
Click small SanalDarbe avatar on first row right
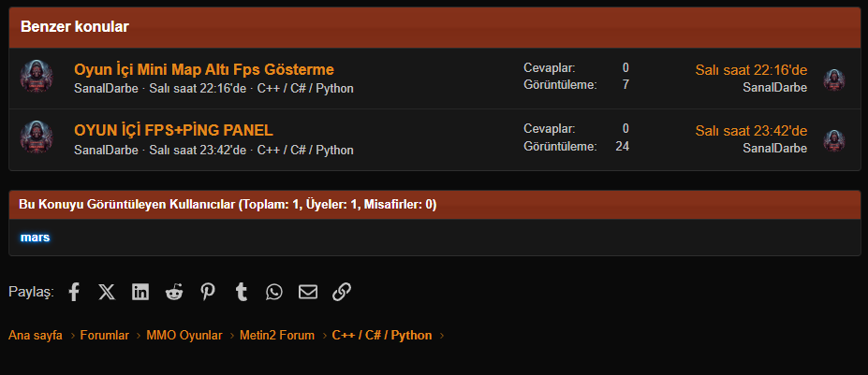[x=833, y=79]
